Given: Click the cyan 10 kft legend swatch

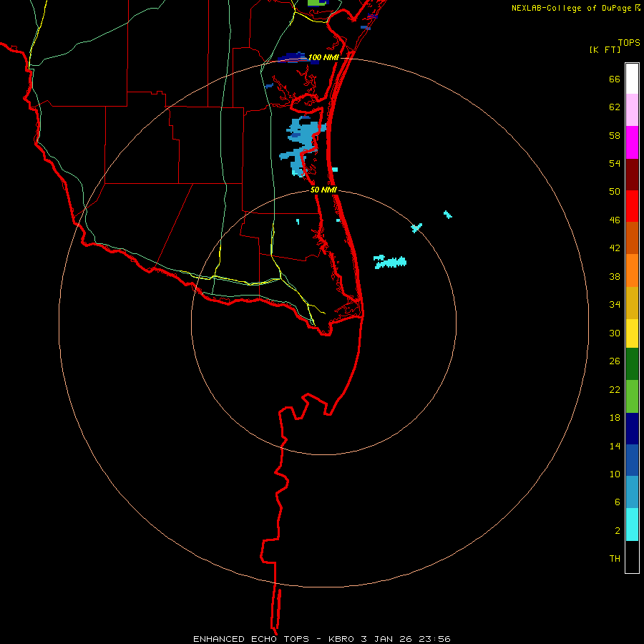Looking at the screenshot, I should (632, 525).
